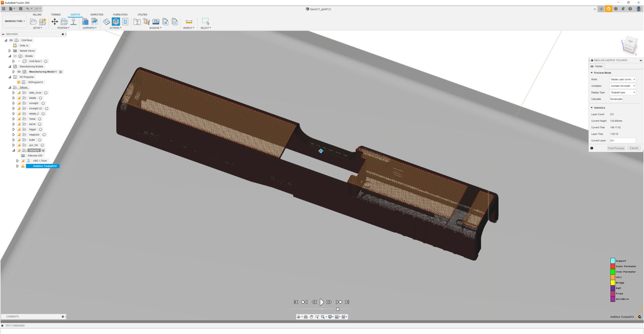Toggle visibility eye of Models
The height and width of the screenshot is (334, 644).
[x=15, y=56]
